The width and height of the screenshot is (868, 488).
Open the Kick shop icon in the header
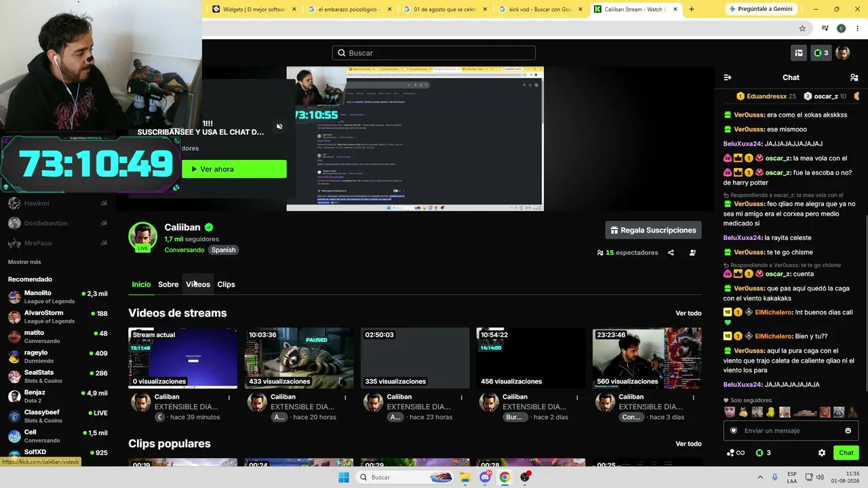click(x=799, y=53)
